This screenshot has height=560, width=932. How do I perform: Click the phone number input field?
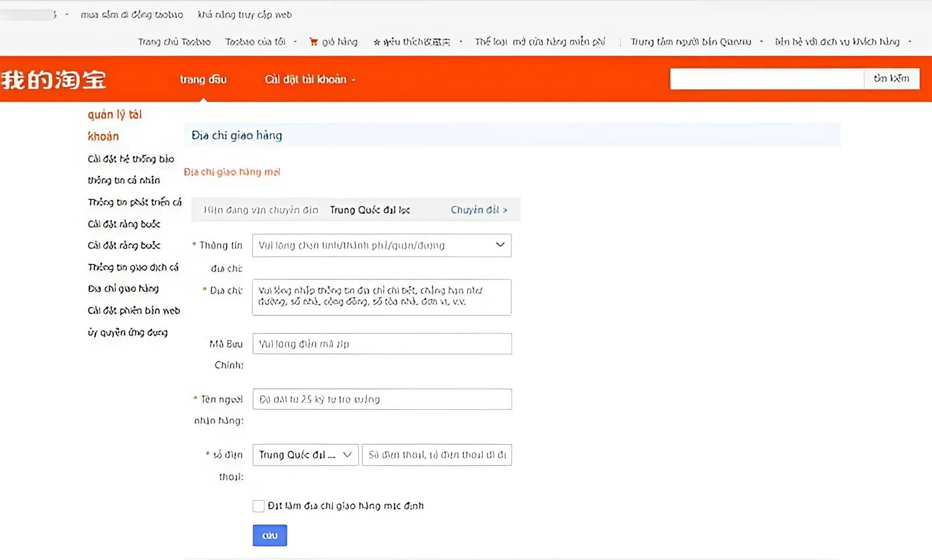point(437,455)
